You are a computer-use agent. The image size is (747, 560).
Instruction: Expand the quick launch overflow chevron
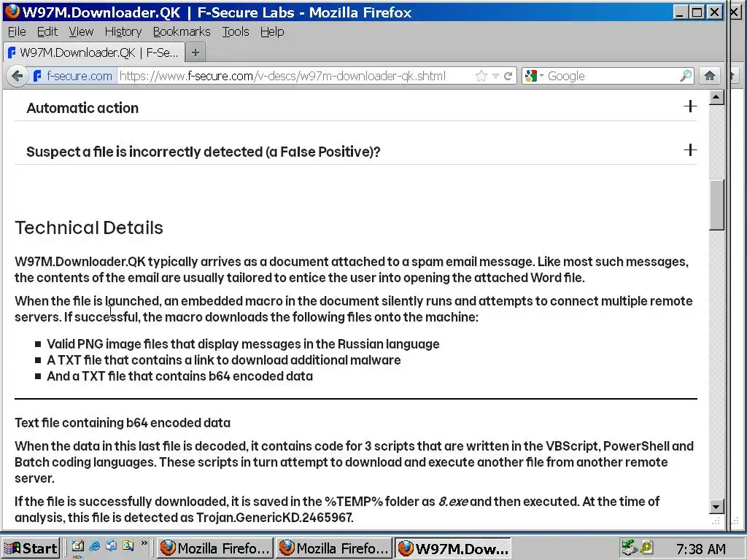pos(144,544)
